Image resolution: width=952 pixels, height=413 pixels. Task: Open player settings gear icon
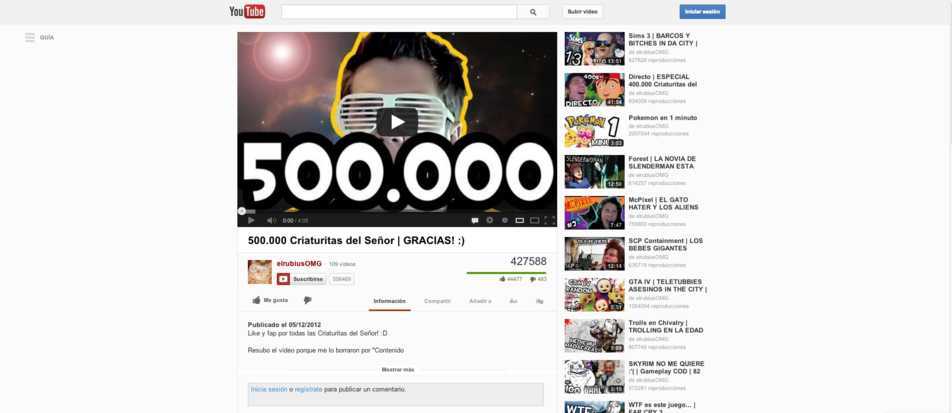click(x=489, y=220)
